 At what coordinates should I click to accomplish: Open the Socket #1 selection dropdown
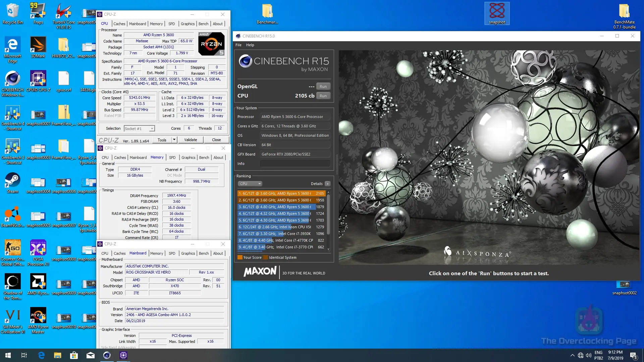[139, 129]
